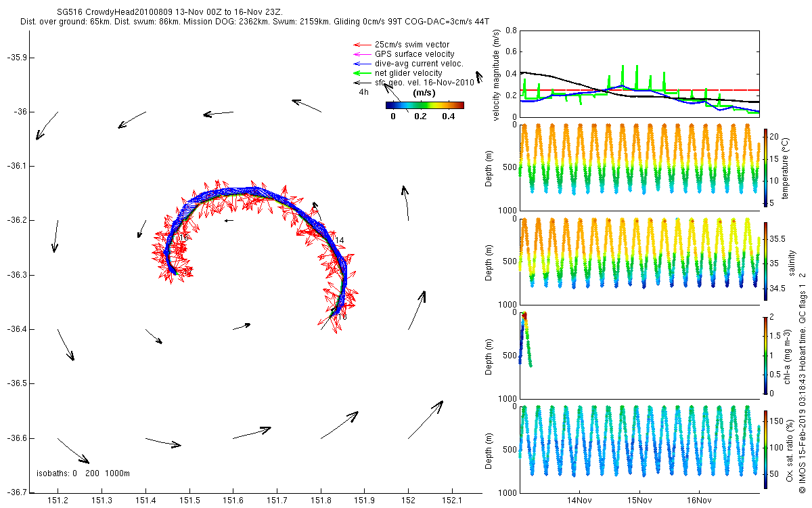
Task: Click the 152.1 longitude tick label
Action: tap(452, 501)
